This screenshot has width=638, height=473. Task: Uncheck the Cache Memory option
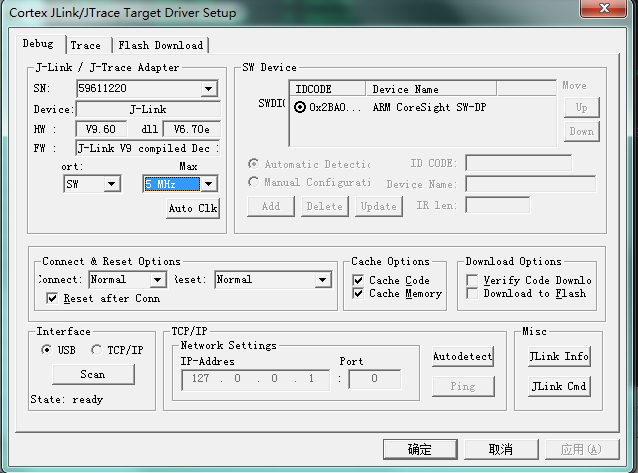(358, 293)
